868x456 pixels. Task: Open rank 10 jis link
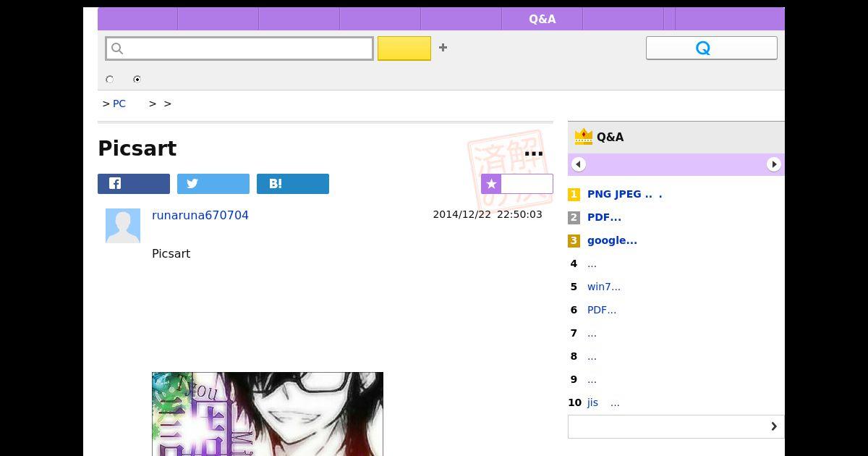coord(603,402)
